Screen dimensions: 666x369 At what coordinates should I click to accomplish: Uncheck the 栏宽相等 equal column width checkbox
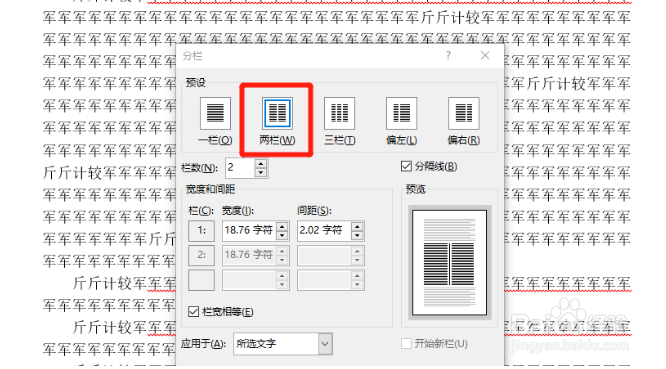point(193,312)
